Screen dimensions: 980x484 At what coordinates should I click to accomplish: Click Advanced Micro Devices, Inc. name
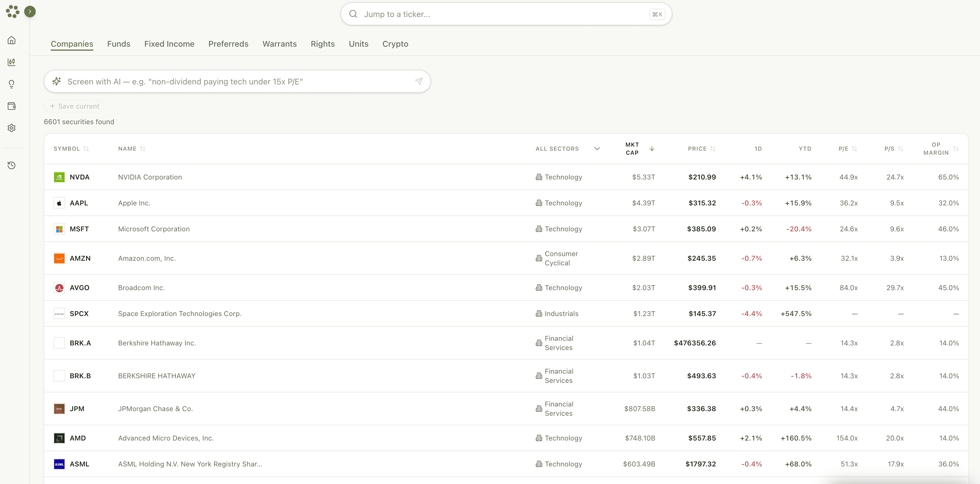(x=166, y=438)
